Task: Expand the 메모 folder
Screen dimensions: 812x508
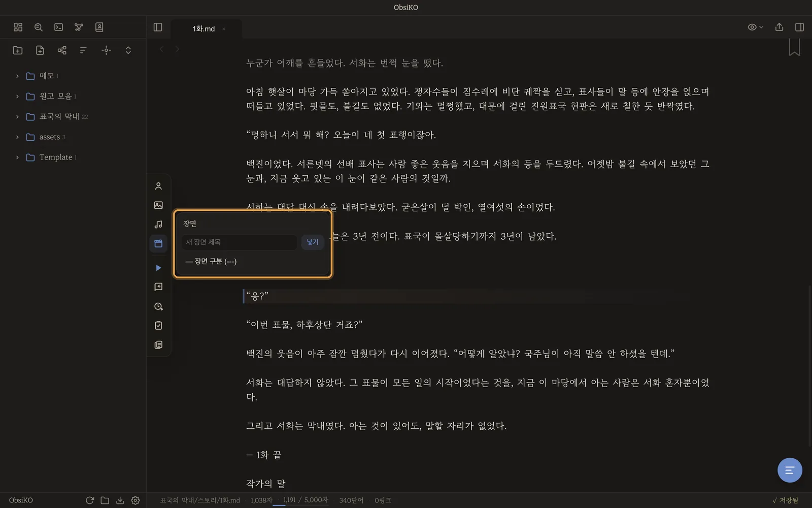Action: pos(17,76)
